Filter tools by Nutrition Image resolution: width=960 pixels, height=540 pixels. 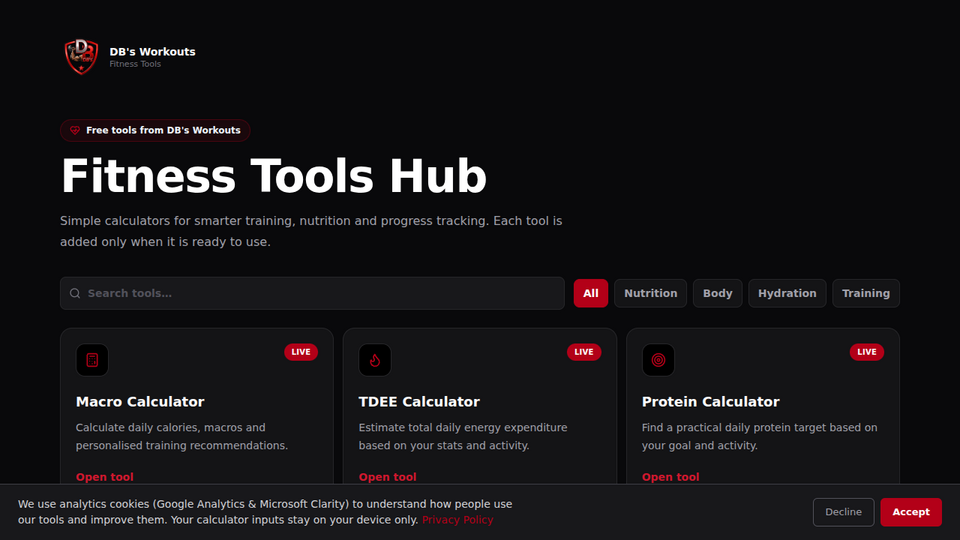(650, 293)
